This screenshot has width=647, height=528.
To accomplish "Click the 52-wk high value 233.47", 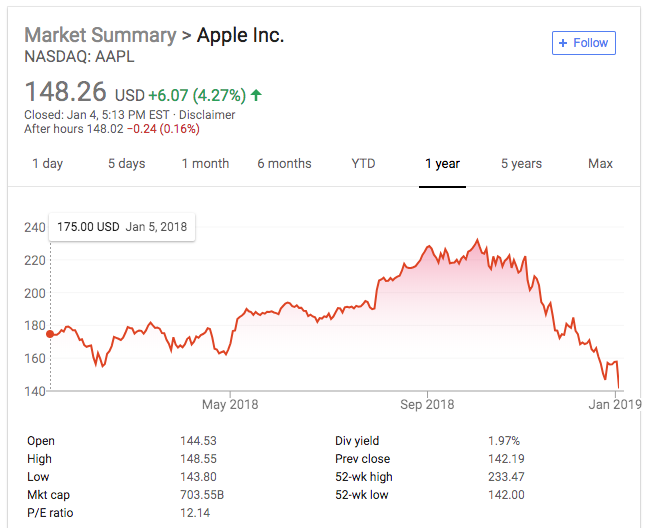I will pos(506,477).
